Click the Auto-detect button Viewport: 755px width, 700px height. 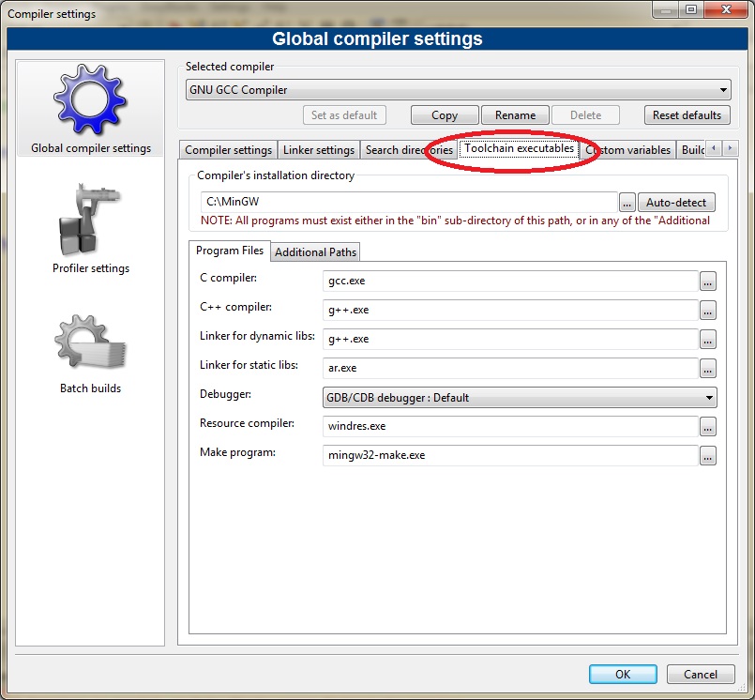676,203
